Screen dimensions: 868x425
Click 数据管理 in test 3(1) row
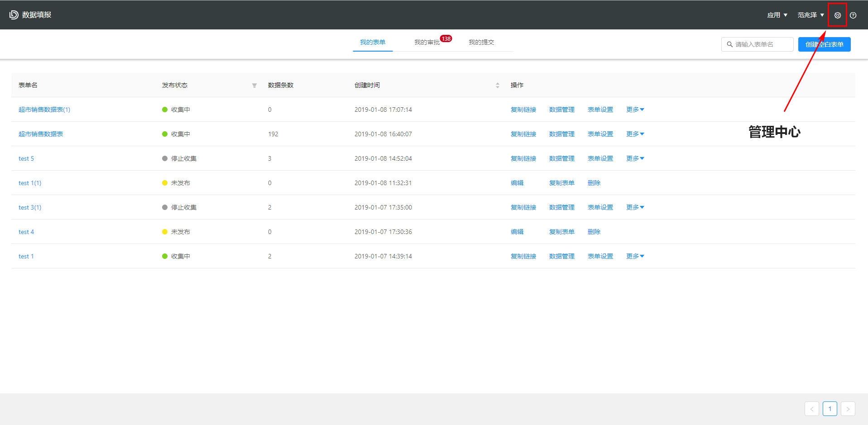[x=562, y=207]
